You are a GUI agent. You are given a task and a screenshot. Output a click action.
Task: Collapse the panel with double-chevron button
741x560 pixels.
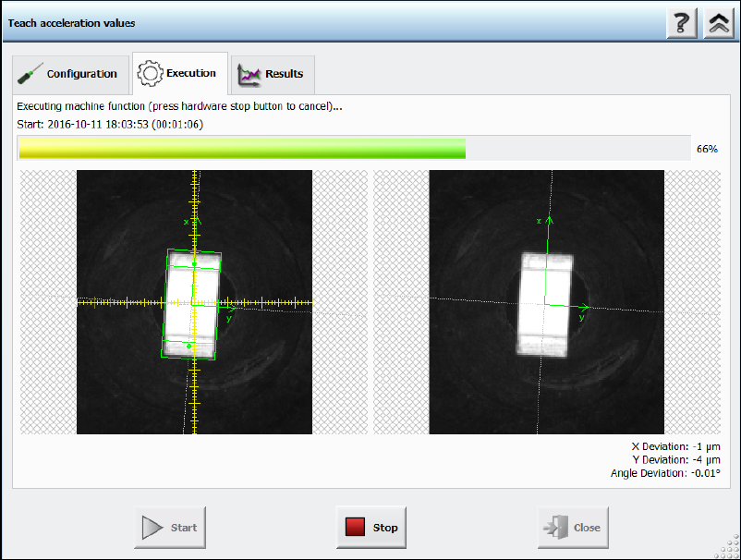[718, 24]
